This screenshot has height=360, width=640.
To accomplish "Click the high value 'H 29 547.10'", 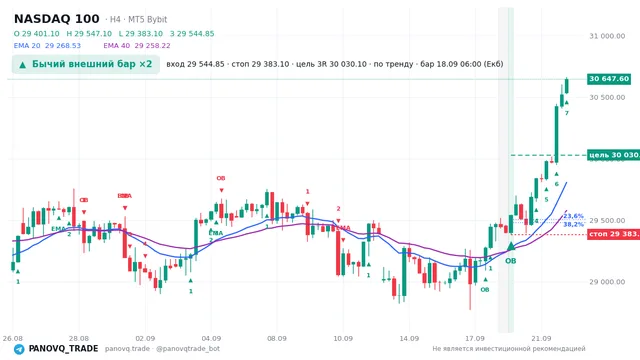I will tap(89, 34).
